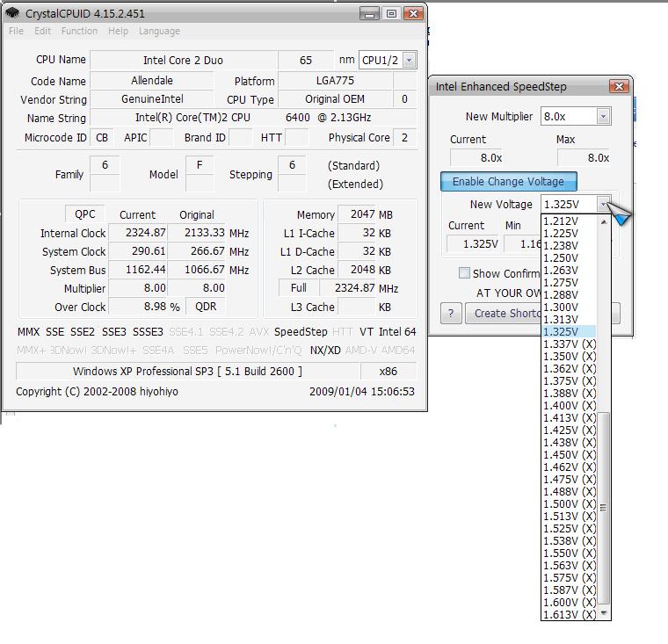Open the New Multiplier 8.0x dropdown
Screen dimensions: 668x644
[603, 116]
